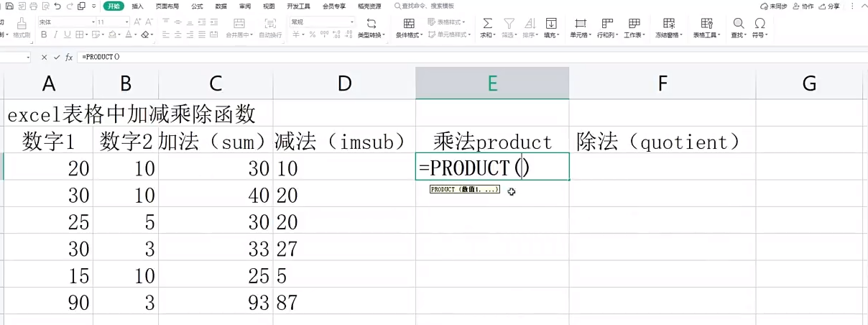Screen dimensions: 868x325
Task: Click the command search box
Action: pos(425,6)
